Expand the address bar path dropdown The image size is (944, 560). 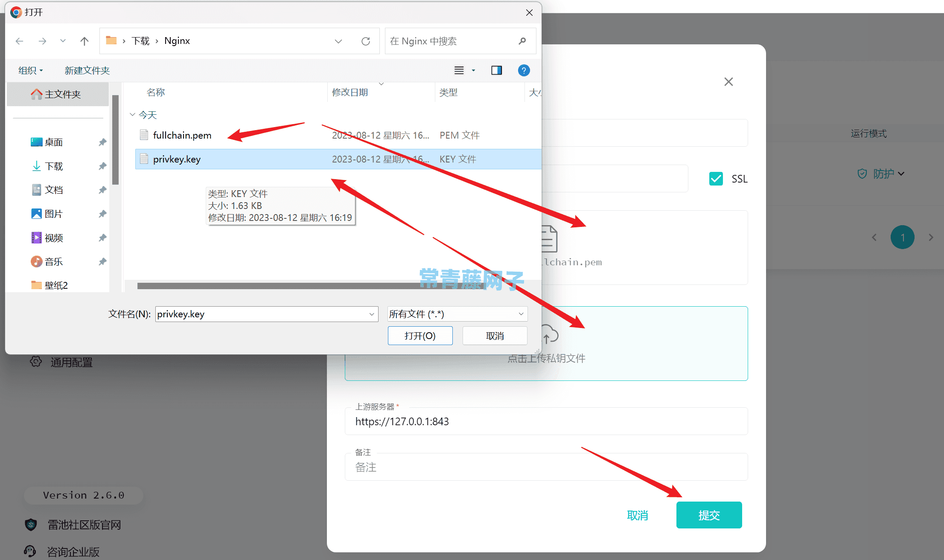338,41
